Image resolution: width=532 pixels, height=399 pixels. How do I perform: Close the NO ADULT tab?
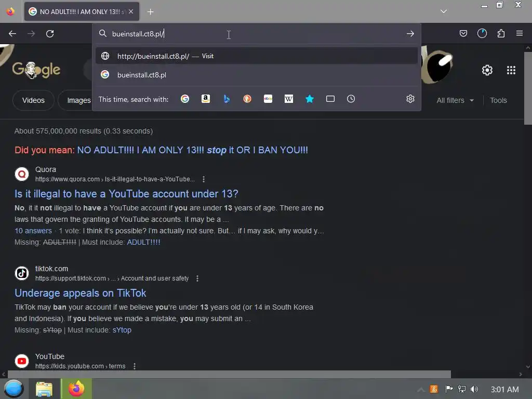[131, 11]
